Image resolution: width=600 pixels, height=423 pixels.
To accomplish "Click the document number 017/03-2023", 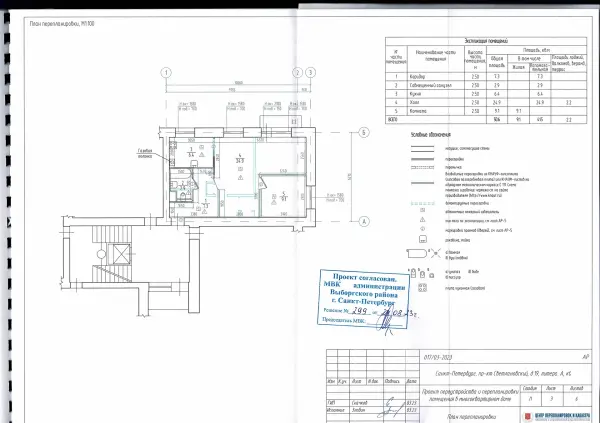I will [438, 358].
